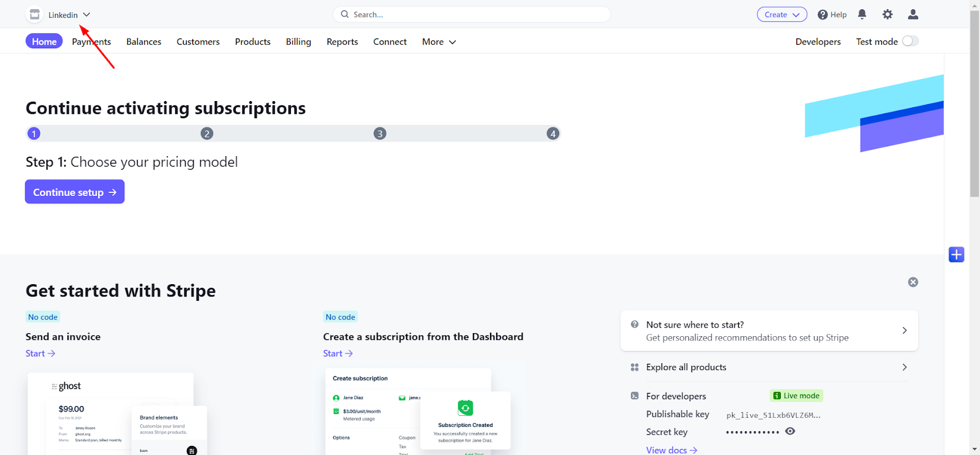The width and height of the screenshot is (980, 455).
Task: Open the Billing tab
Action: click(298, 42)
